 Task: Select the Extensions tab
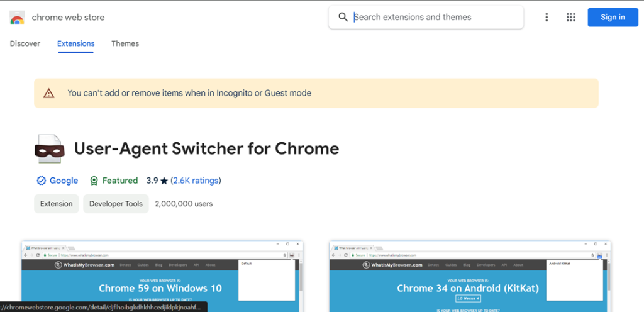point(76,43)
